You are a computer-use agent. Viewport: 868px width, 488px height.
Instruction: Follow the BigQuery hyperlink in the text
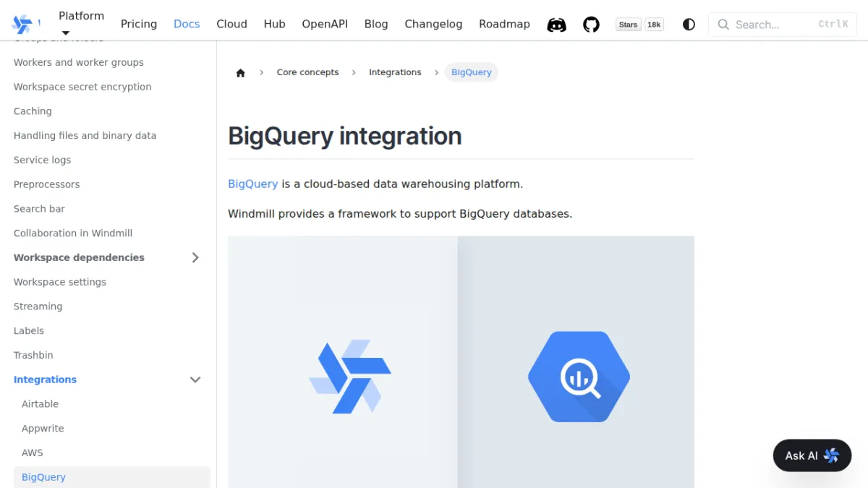[x=252, y=184]
